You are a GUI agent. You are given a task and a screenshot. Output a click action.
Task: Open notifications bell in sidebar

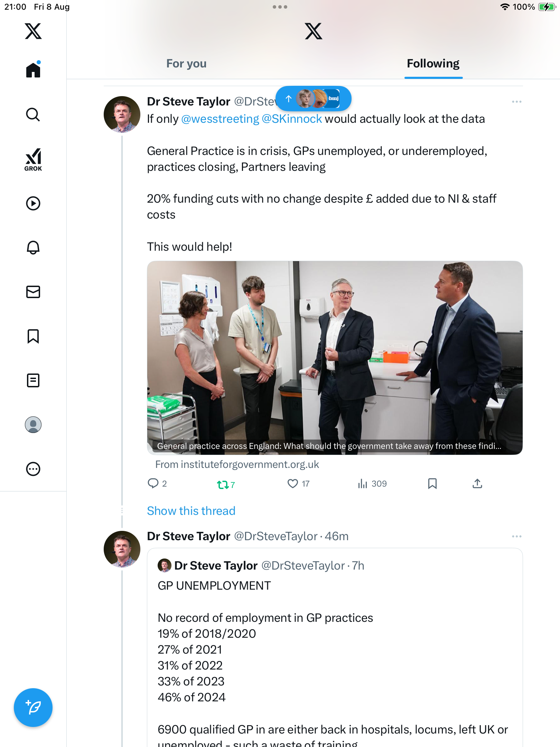(x=33, y=247)
